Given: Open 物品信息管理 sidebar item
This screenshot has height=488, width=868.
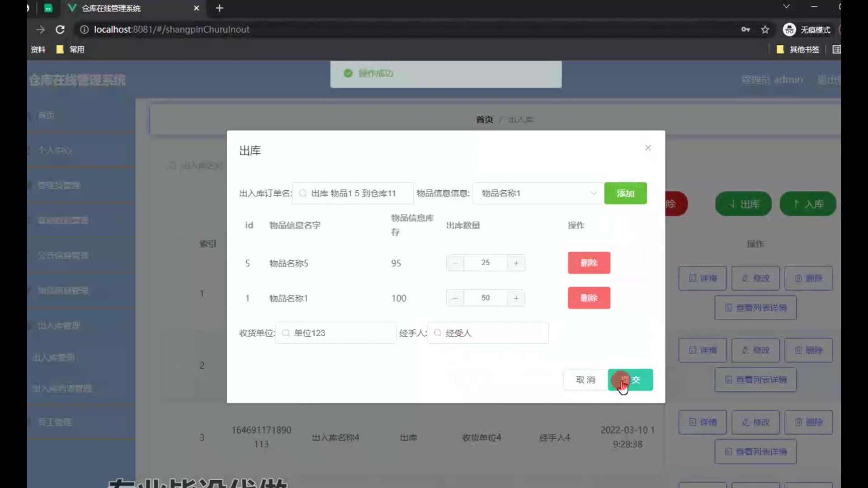Looking at the screenshot, I should pyautogui.click(x=63, y=291).
